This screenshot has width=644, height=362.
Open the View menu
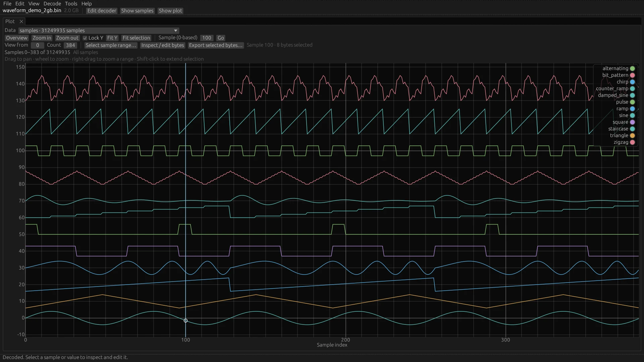34,4
